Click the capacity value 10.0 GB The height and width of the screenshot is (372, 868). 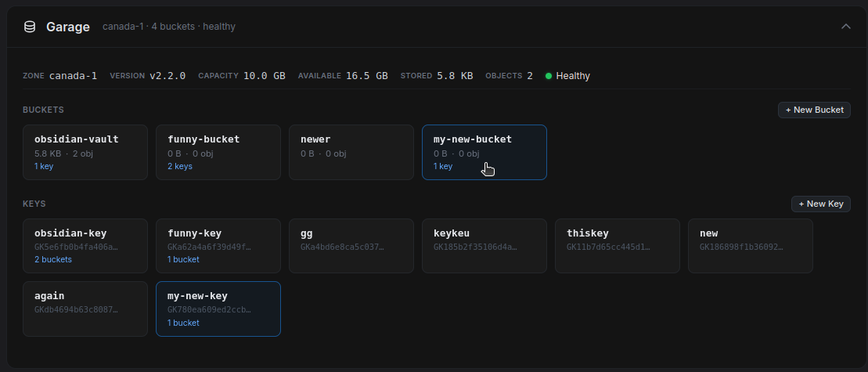265,76
